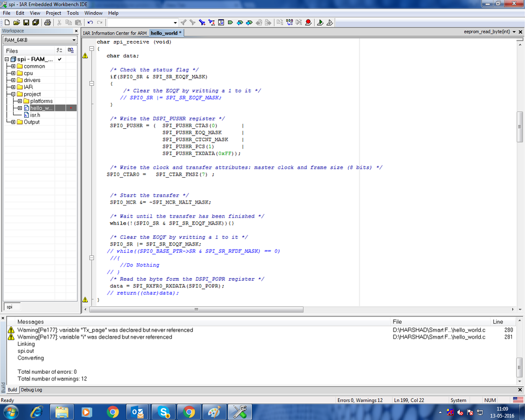The width and height of the screenshot is (525, 420).
Task: Click the Go To line toolbar icon
Action: click(221, 23)
